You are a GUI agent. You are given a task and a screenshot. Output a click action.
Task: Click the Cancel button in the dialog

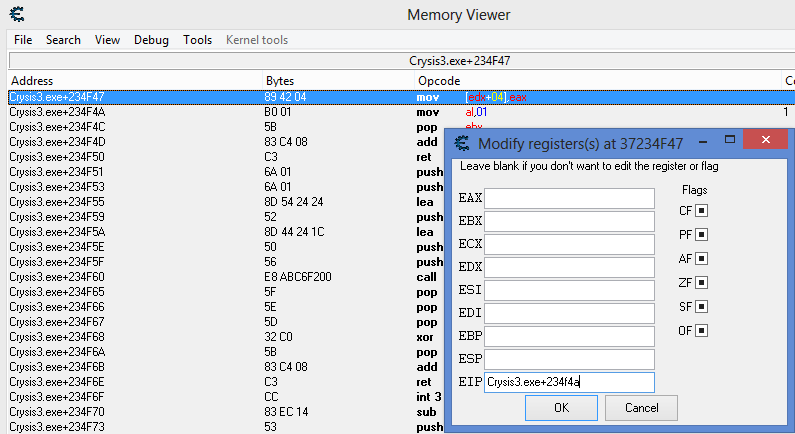point(641,408)
